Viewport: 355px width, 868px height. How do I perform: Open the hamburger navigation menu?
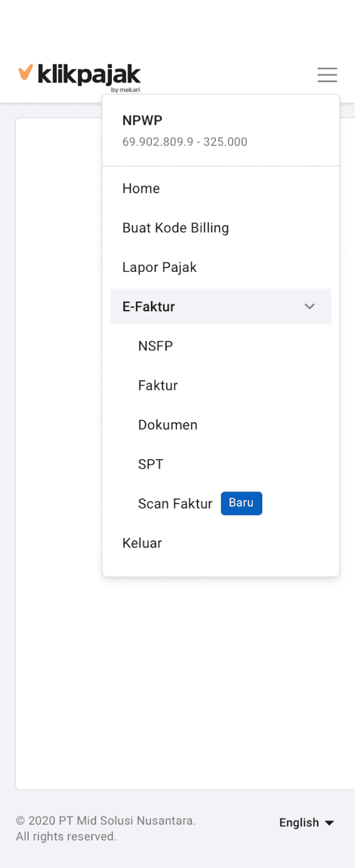click(327, 75)
